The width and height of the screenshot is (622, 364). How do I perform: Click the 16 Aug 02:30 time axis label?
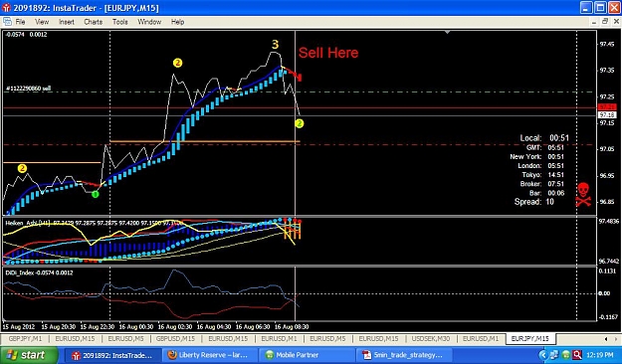pos(175,327)
